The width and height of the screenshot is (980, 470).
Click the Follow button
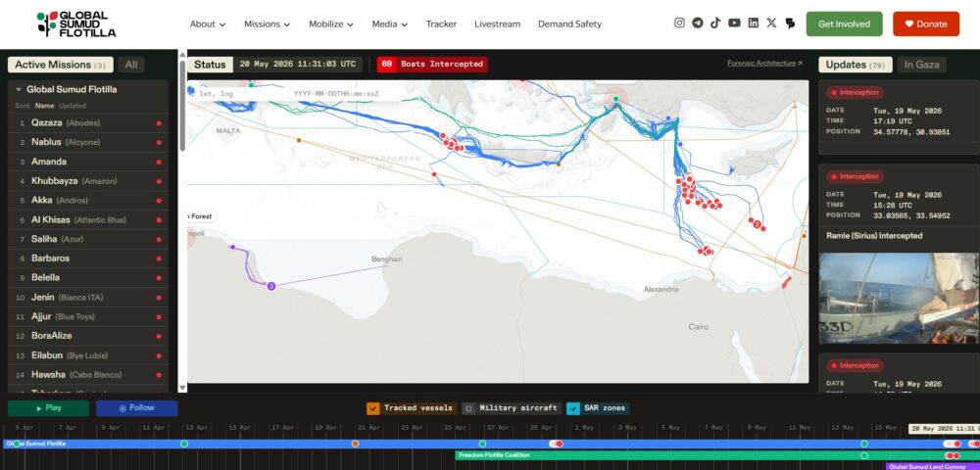pos(136,408)
